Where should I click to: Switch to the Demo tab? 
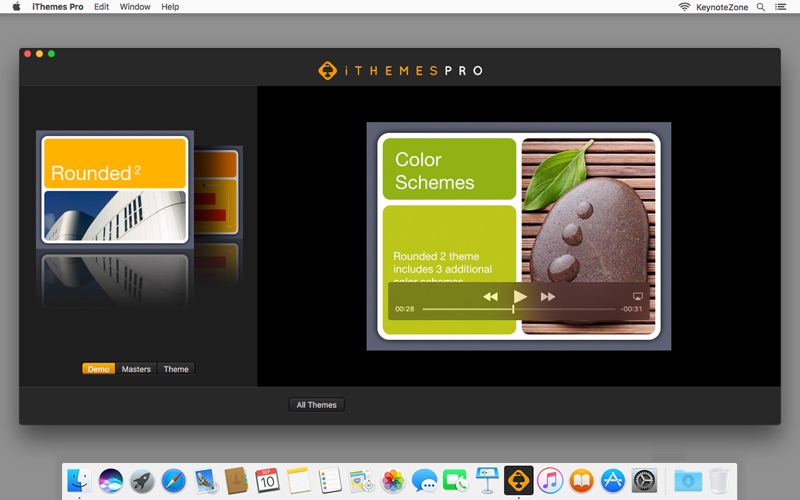coord(98,369)
